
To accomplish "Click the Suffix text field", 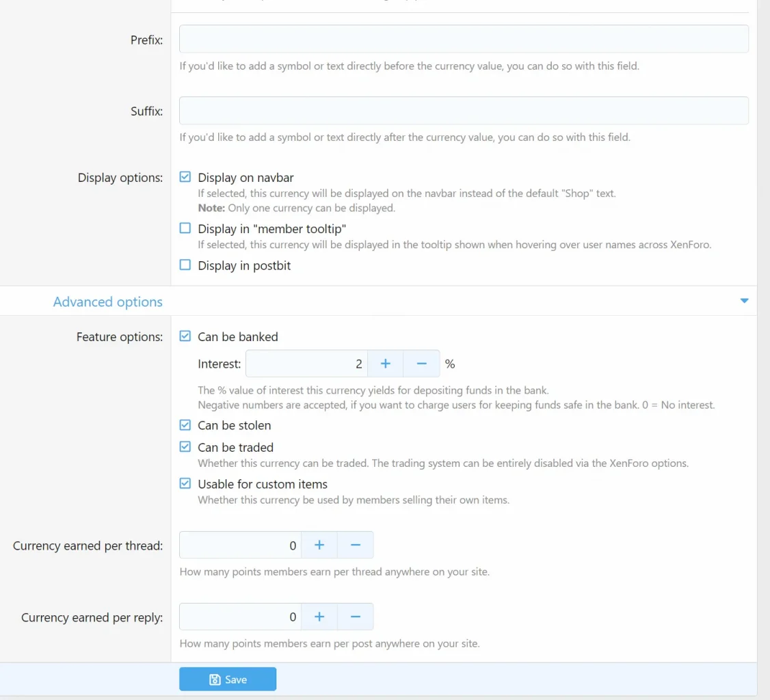I will [464, 111].
